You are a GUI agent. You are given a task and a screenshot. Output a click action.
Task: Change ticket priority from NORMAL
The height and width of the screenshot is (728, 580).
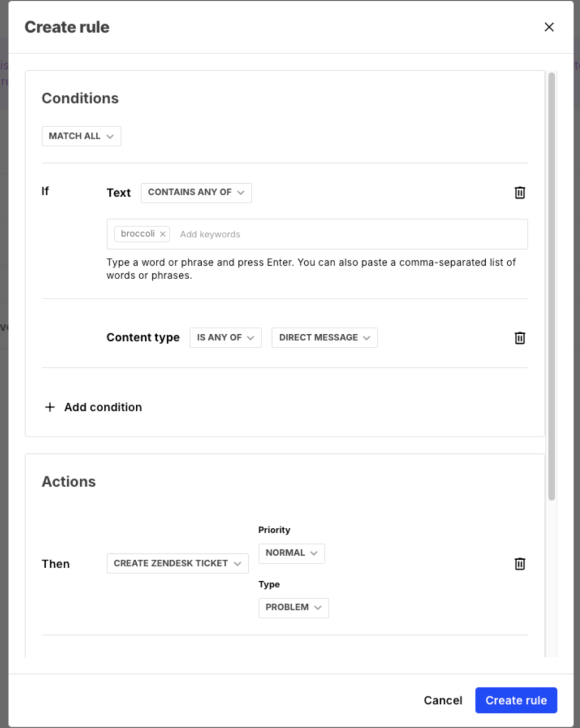291,553
